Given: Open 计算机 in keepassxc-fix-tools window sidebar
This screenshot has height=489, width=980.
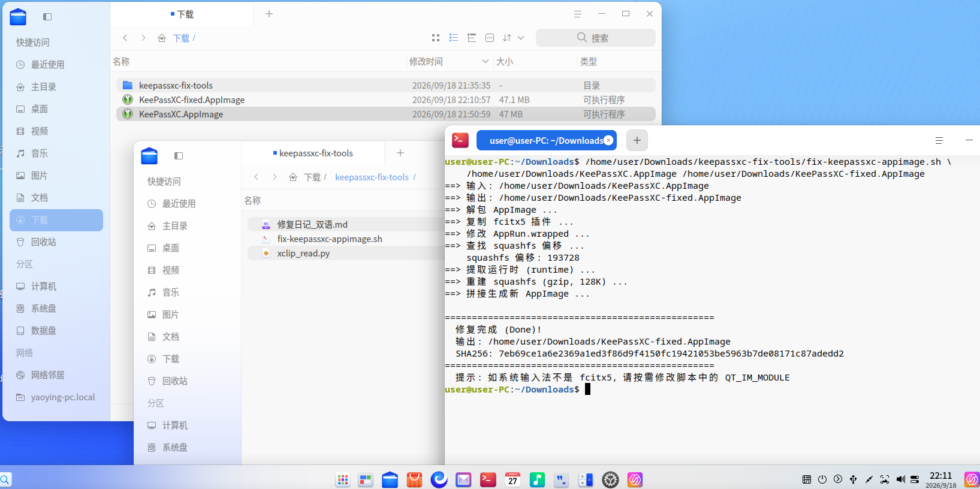Looking at the screenshot, I should (188, 425).
